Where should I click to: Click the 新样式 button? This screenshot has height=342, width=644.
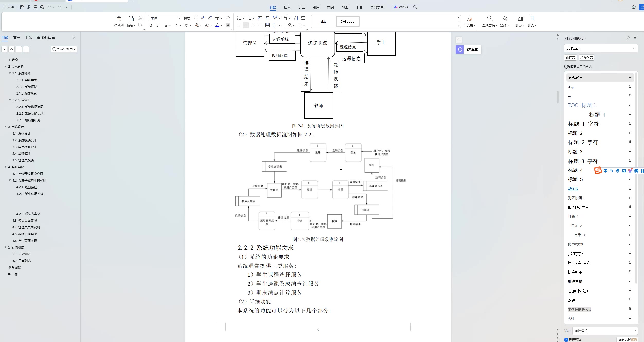[x=570, y=57]
